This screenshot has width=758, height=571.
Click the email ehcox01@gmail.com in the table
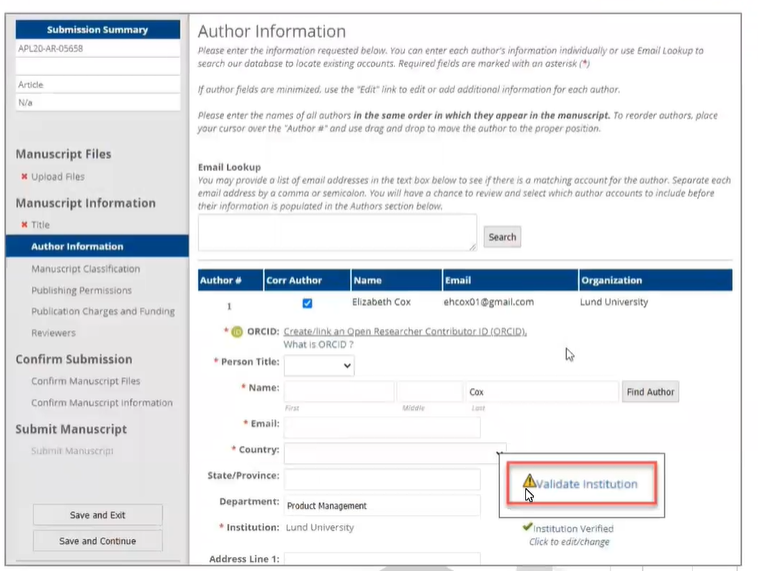489,302
